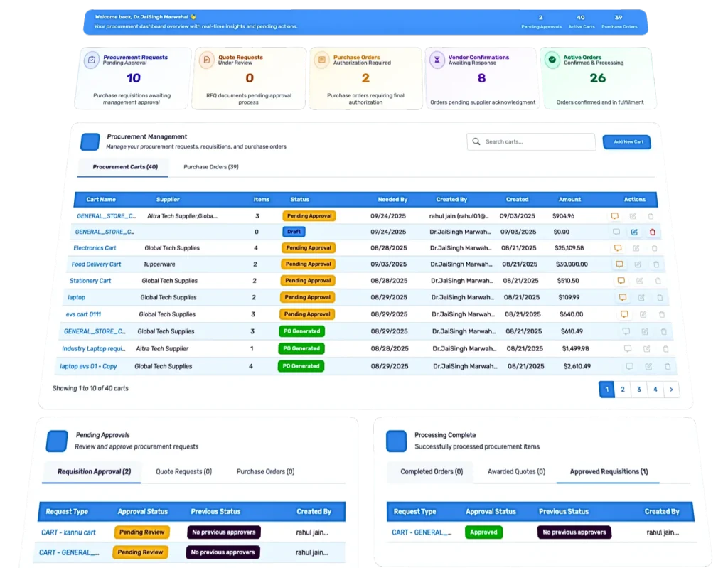The width and height of the screenshot is (728, 568).
Task: Click the Procurement Requests clipboard icon
Action: tap(90, 60)
